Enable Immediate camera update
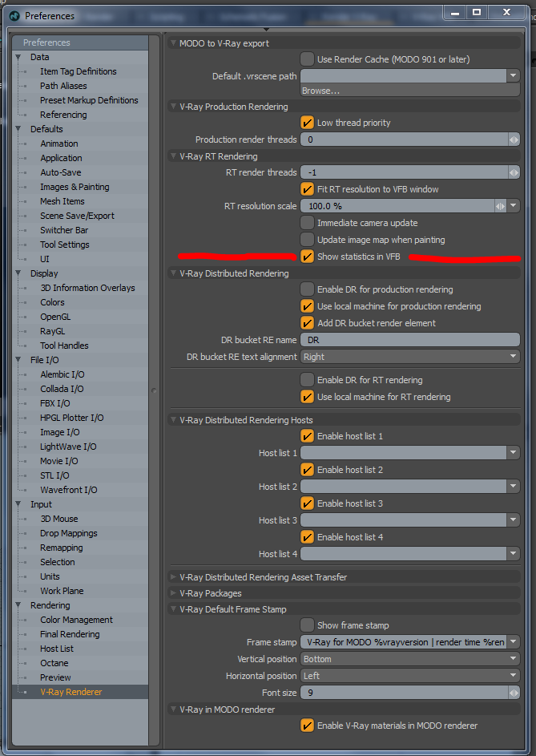This screenshot has height=756, width=536. click(x=307, y=223)
